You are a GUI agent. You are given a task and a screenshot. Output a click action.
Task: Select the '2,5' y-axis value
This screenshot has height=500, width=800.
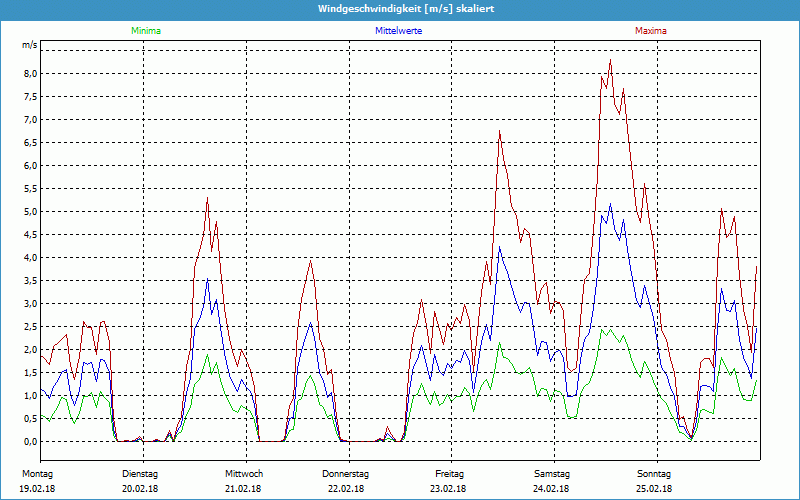point(30,326)
